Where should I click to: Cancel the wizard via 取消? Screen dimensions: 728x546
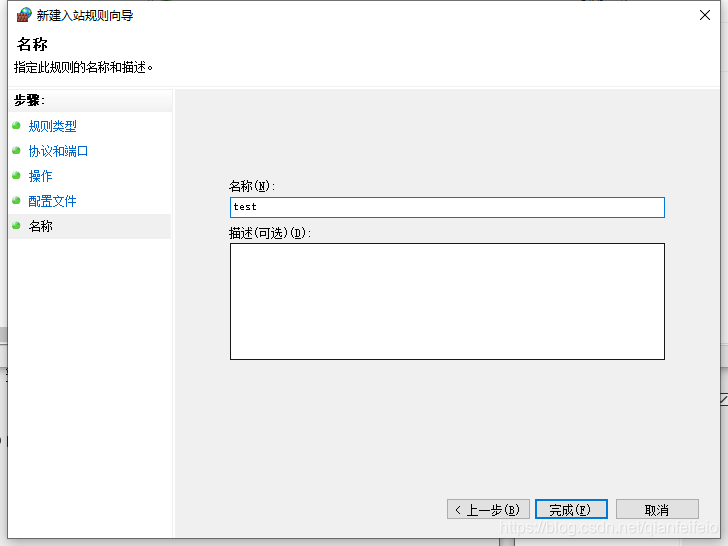[657, 509]
